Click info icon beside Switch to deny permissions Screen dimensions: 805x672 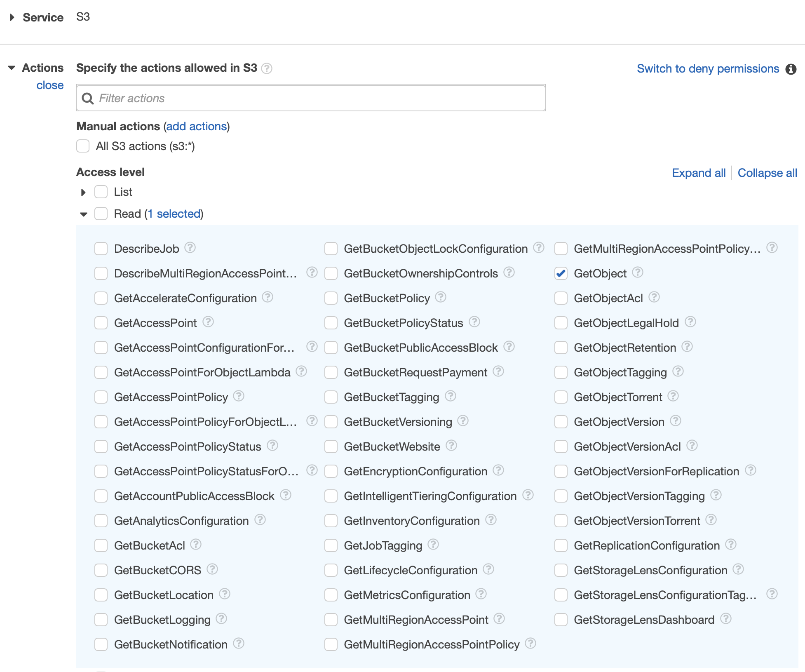click(791, 69)
